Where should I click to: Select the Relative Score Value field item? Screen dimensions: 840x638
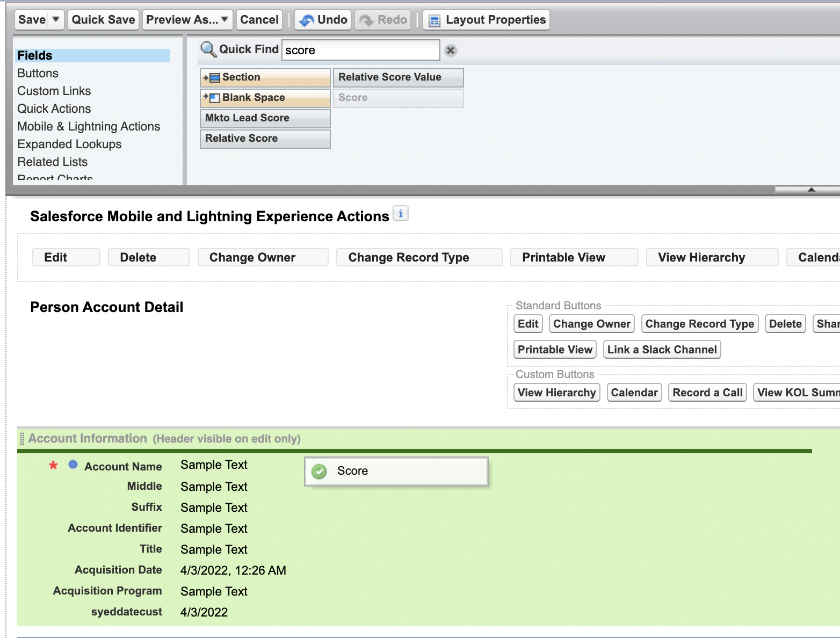[x=399, y=77]
